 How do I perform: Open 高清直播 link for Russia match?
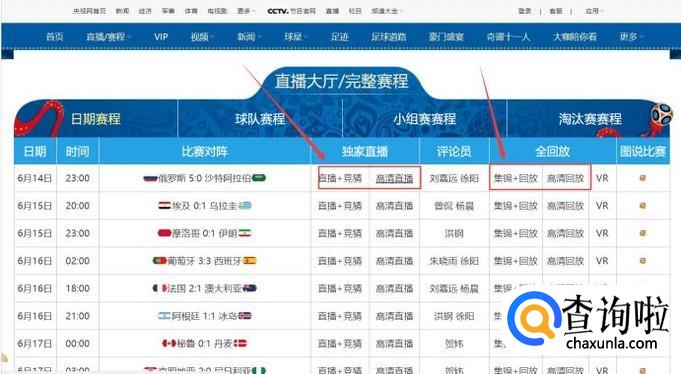pyautogui.click(x=394, y=178)
